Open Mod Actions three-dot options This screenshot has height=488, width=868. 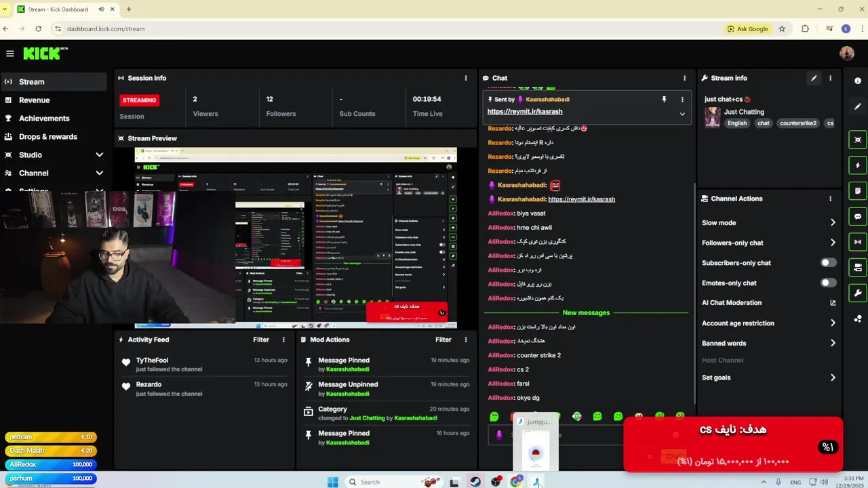click(x=465, y=340)
